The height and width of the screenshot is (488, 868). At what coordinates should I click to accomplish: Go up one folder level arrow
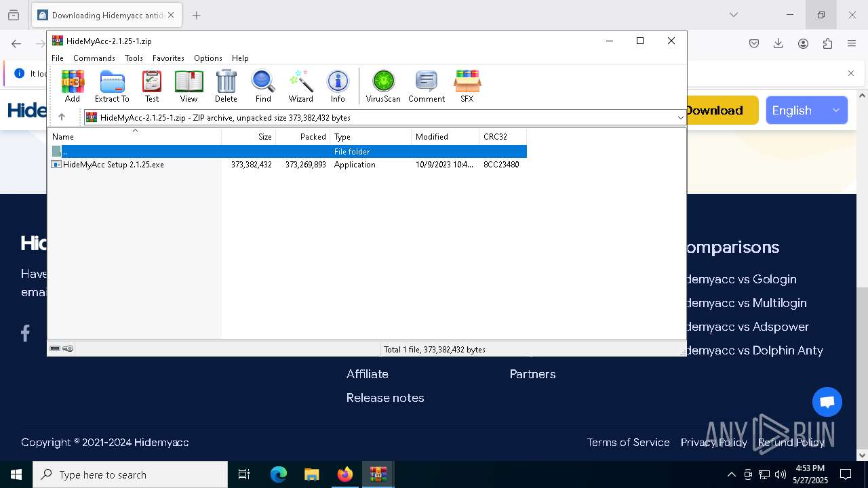coord(62,117)
